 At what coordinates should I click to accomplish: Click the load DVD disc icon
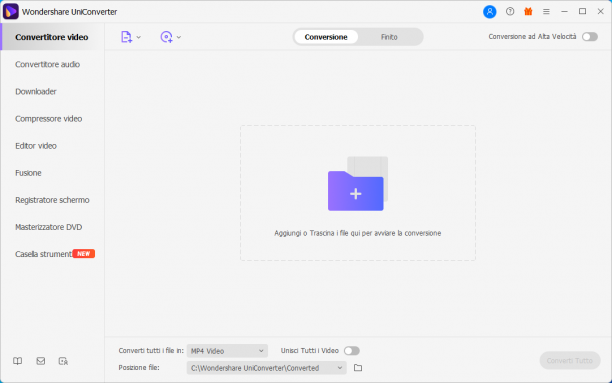point(166,37)
